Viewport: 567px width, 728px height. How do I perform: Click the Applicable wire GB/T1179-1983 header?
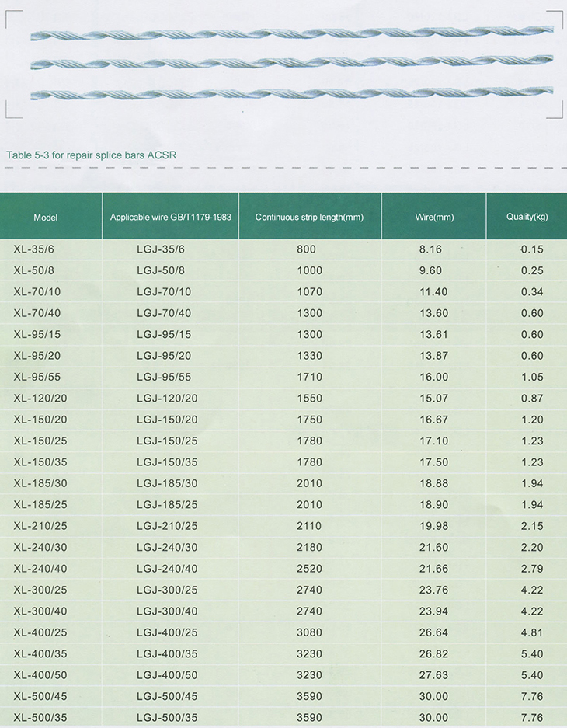171,217
